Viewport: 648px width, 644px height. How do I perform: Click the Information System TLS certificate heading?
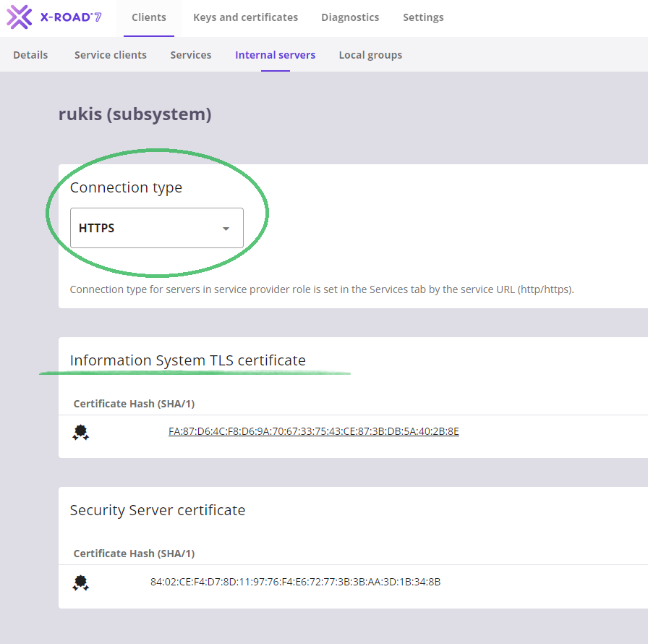tap(188, 360)
